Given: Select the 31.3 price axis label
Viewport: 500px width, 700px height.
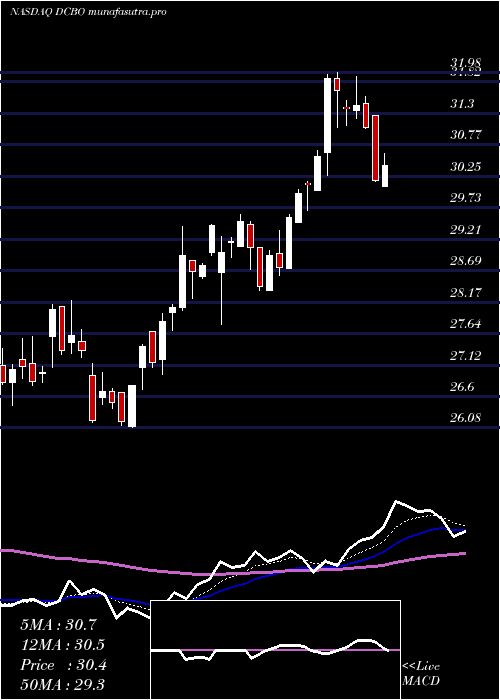Looking at the screenshot, I should tap(462, 104).
